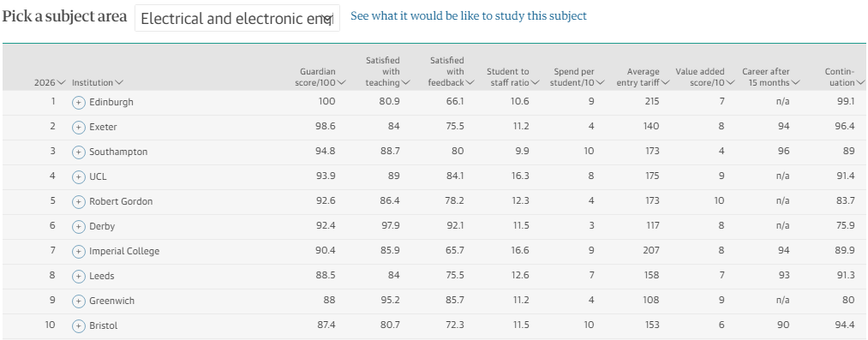The width and height of the screenshot is (868, 340).
Task: Open 'See what it would be like' link
Action: (x=469, y=16)
